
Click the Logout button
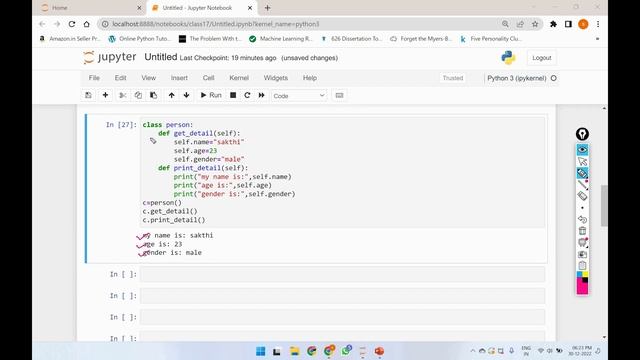pos(542,58)
